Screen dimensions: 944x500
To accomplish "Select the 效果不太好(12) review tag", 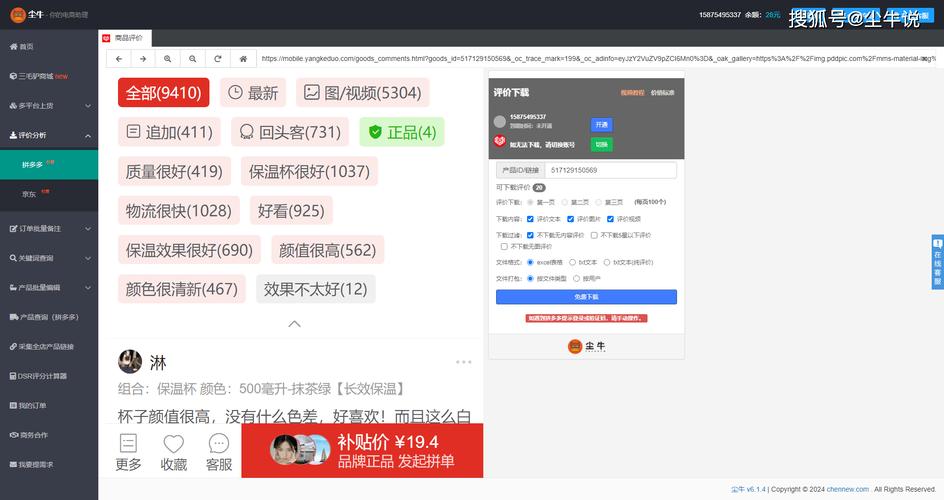I will coord(315,289).
